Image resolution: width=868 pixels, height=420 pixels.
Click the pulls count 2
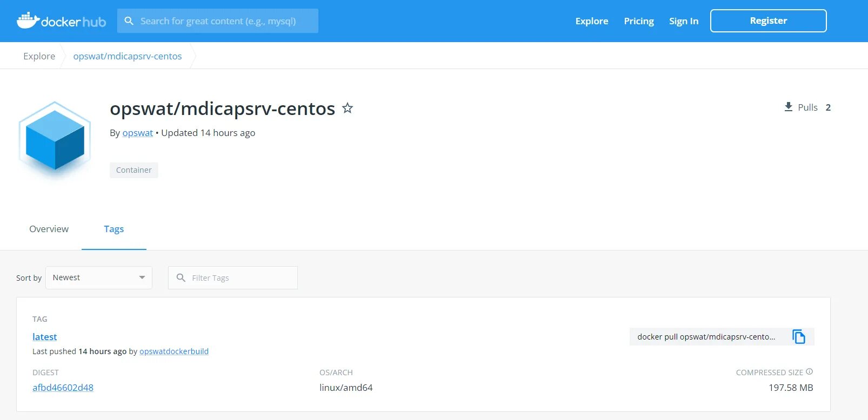pyautogui.click(x=828, y=107)
